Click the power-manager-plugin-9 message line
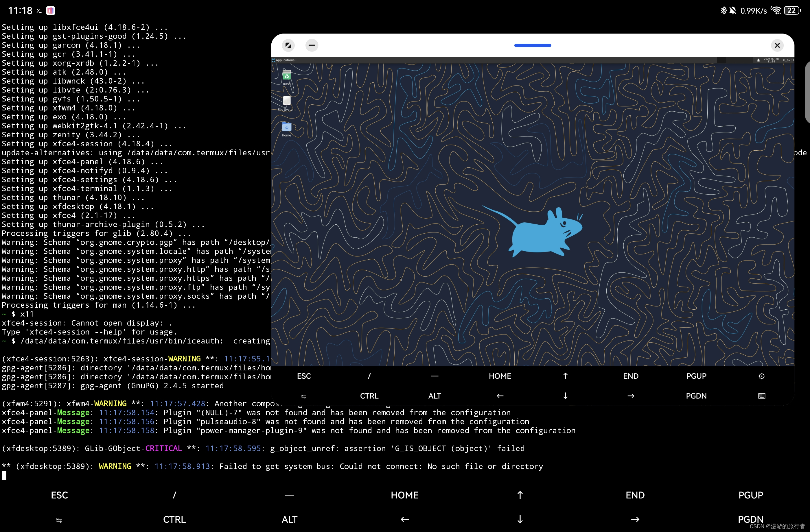This screenshot has height=532, width=810. pos(289,431)
